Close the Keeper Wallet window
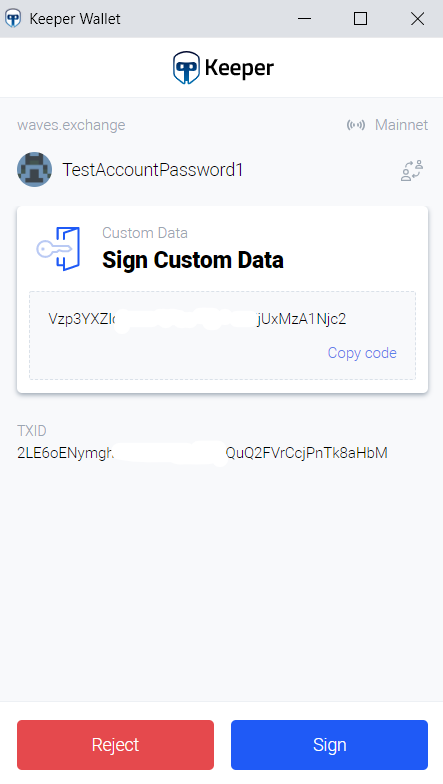This screenshot has height=784, width=443. tap(418, 18)
